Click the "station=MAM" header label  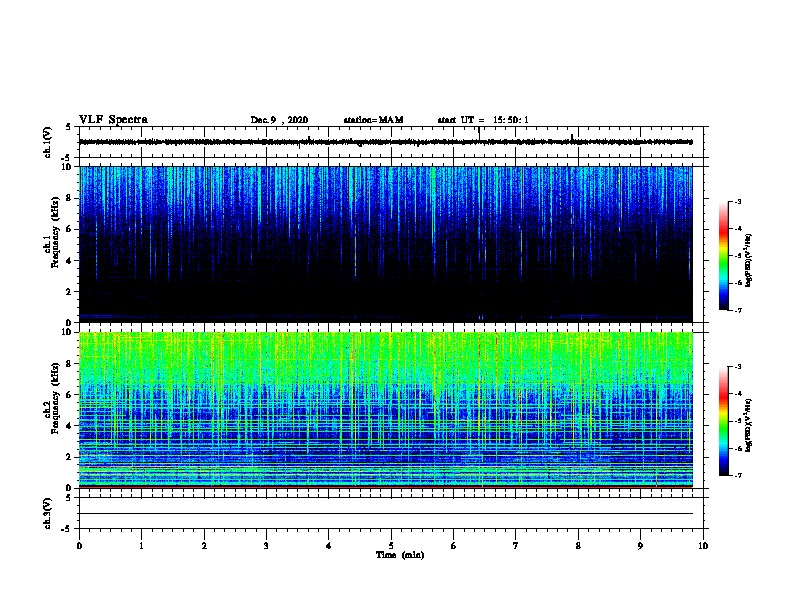point(373,120)
